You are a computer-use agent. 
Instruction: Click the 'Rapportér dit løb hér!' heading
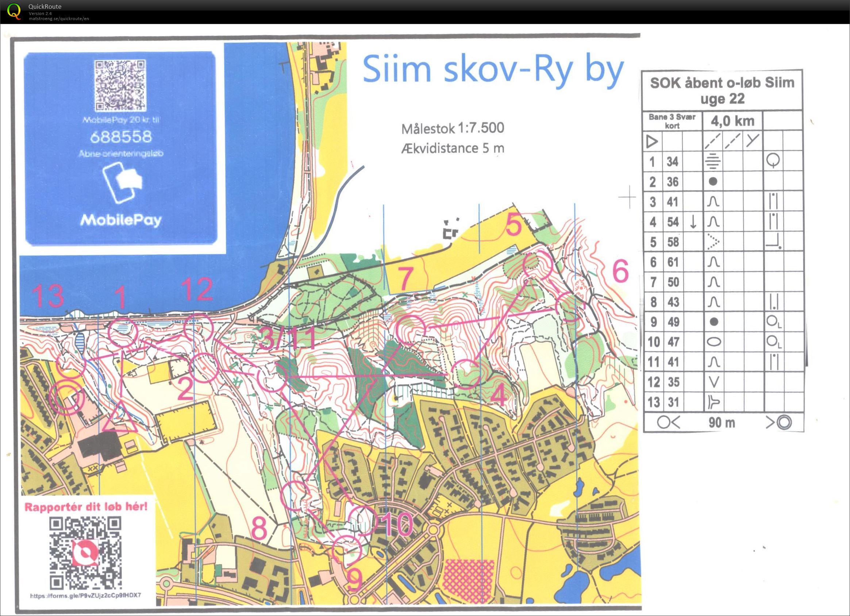(86, 507)
